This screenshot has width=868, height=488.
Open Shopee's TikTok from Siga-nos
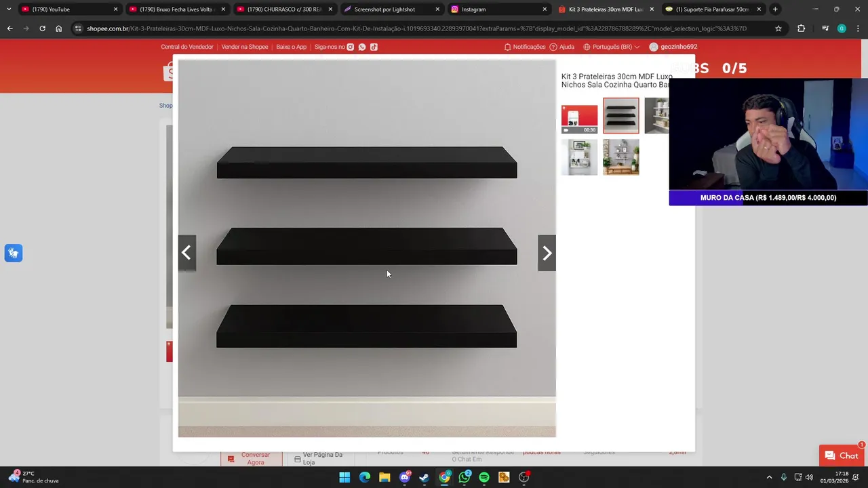click(374, 47)
